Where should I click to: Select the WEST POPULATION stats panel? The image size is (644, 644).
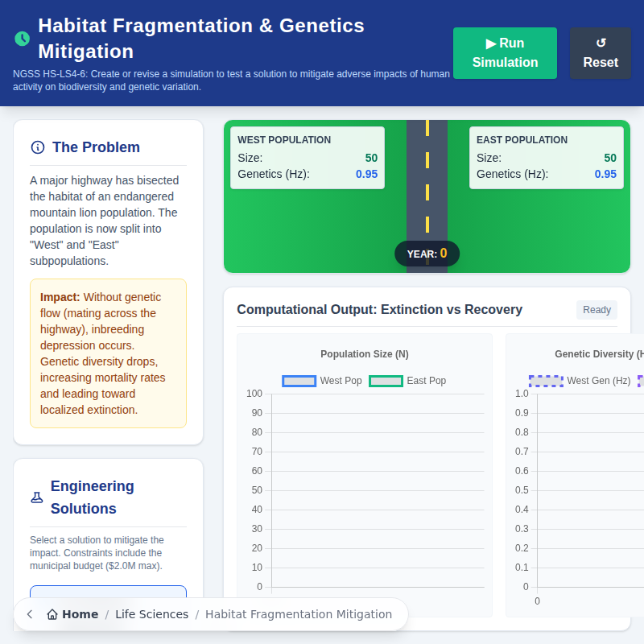pos(307,157)
